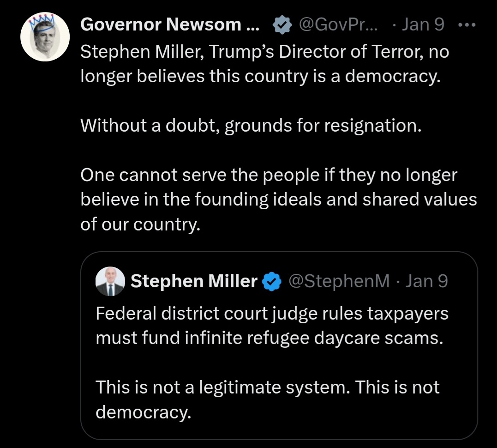Open the @GovPr... handle link
Screen dimensions: 497x448
click(339, 24)
